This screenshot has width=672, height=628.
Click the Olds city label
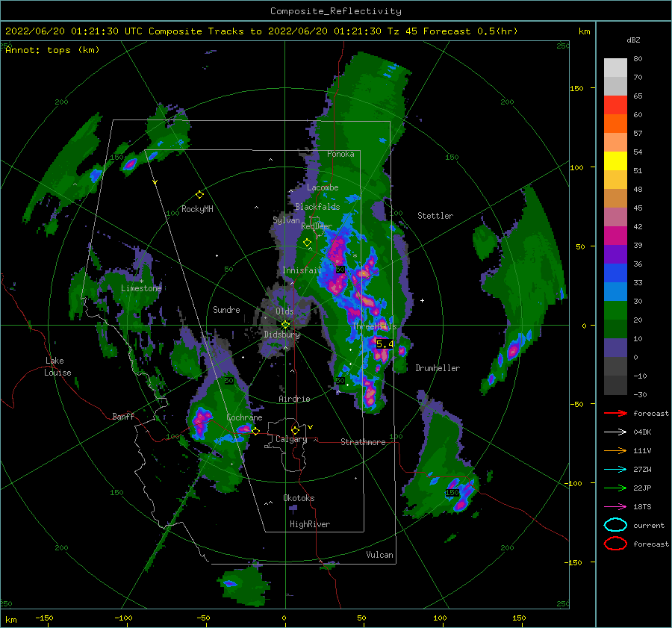(x=284, y=311)
